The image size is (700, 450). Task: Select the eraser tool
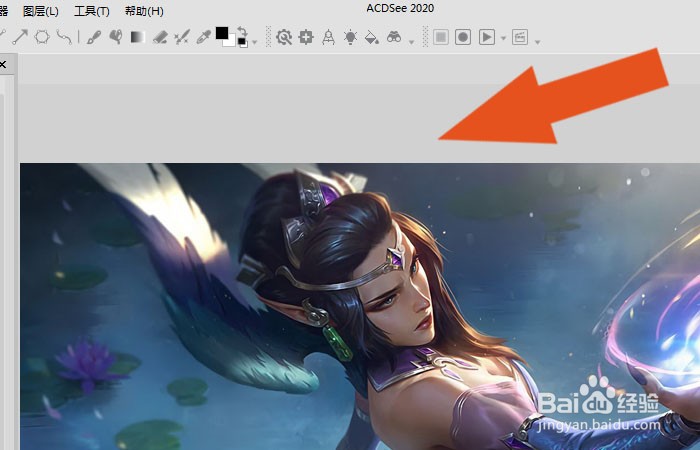[160, 37]
